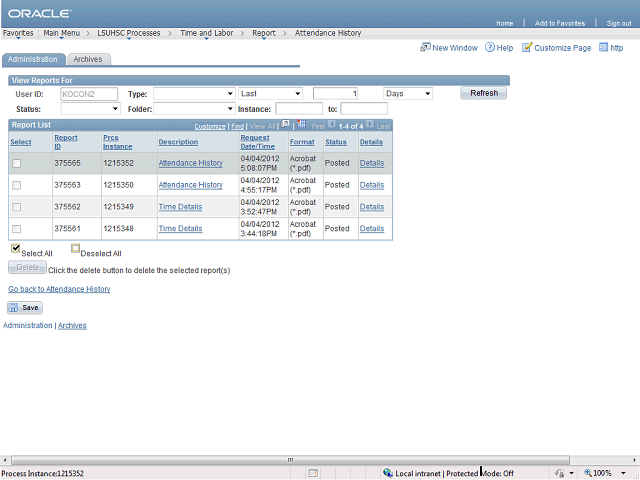Open the zoom level dropdown arrow
The width and height of the screenshot is (640, 480).
tap(623, 473)
